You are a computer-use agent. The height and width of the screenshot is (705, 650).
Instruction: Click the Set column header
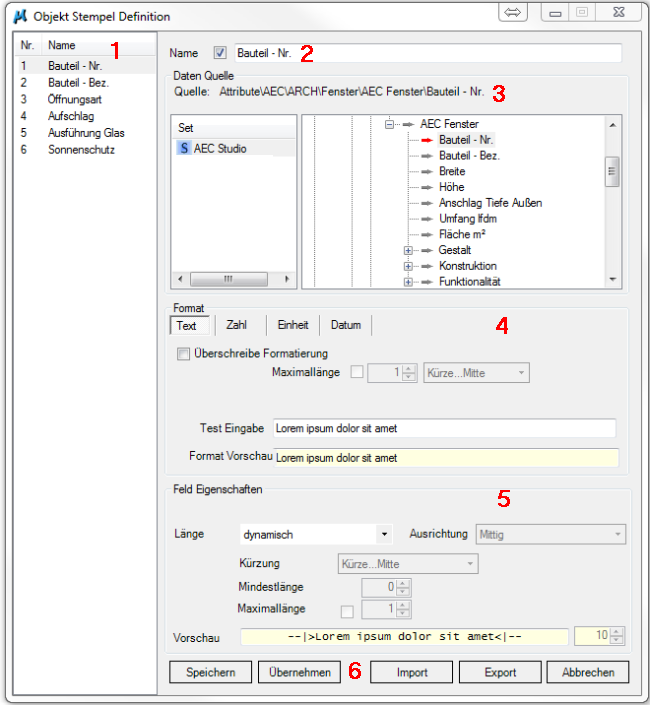pyautogui.click(x=234, y=128)
